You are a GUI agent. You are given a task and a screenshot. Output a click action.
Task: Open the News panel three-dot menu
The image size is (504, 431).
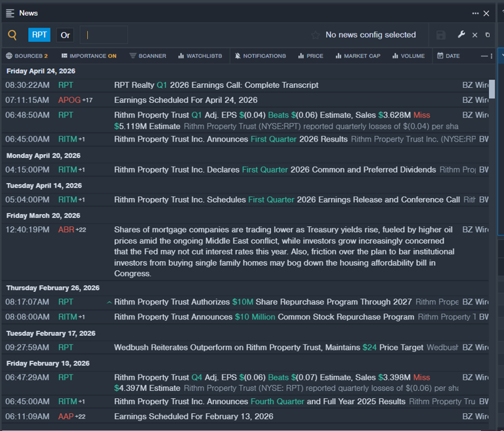coord(475,13)
